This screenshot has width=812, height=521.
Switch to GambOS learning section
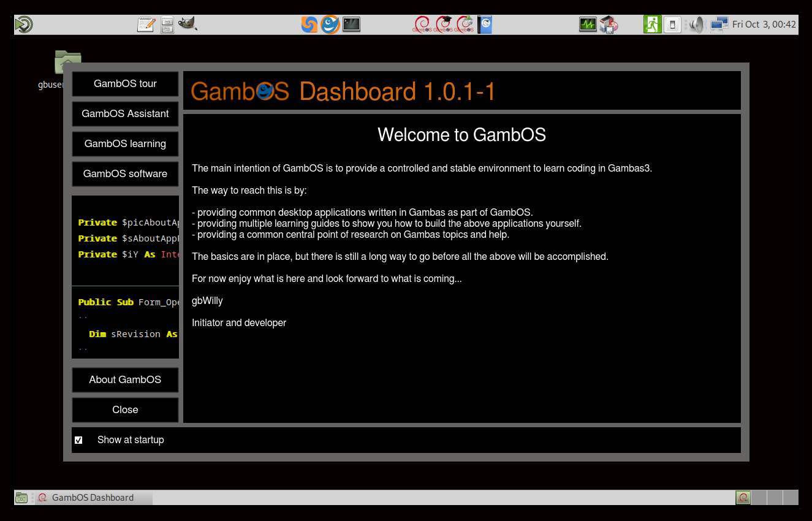tap(125, 144)
